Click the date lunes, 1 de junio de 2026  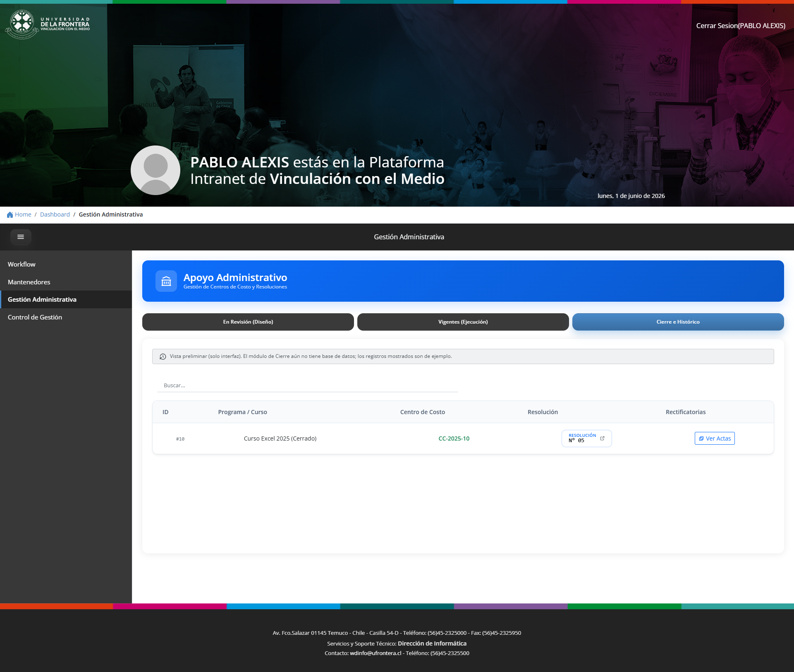(x=631, y=196)
